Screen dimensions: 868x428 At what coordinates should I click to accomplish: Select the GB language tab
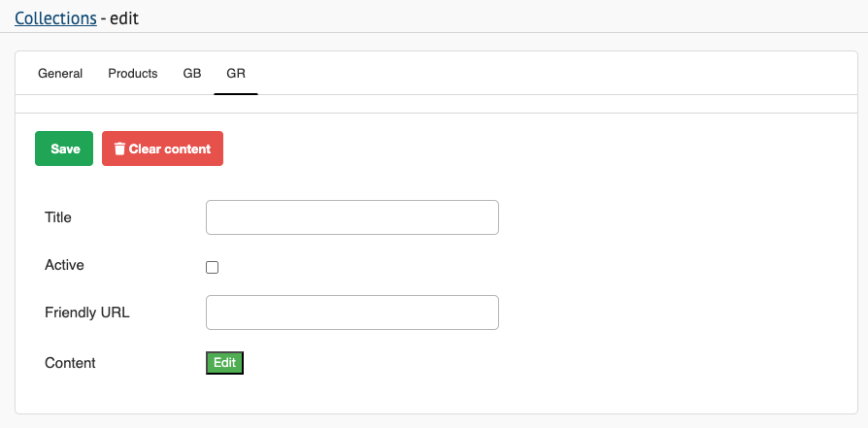192,74
